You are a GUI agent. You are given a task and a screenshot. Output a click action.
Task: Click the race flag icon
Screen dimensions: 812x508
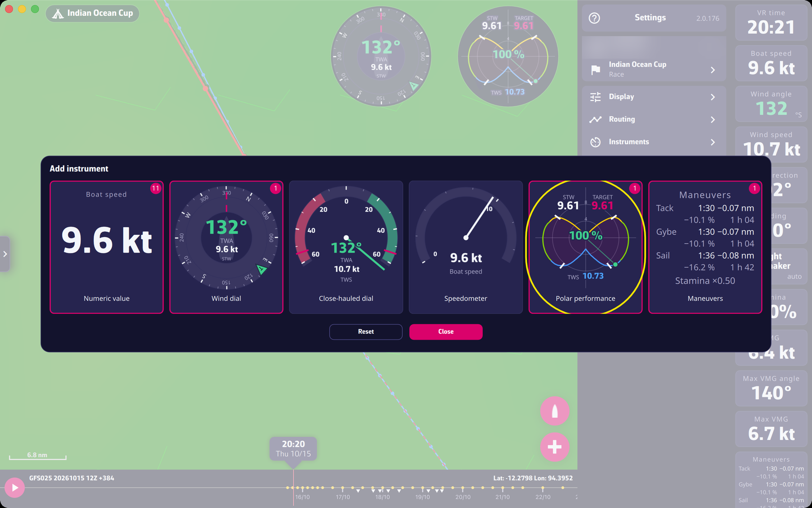[x=595, y=70]
